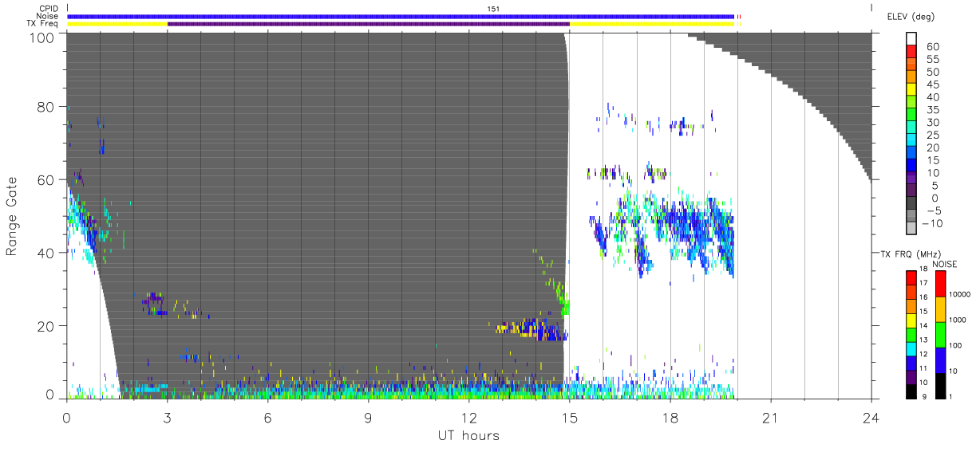
Task: Click the Range Gate axis title
Action: click(13, 215)
